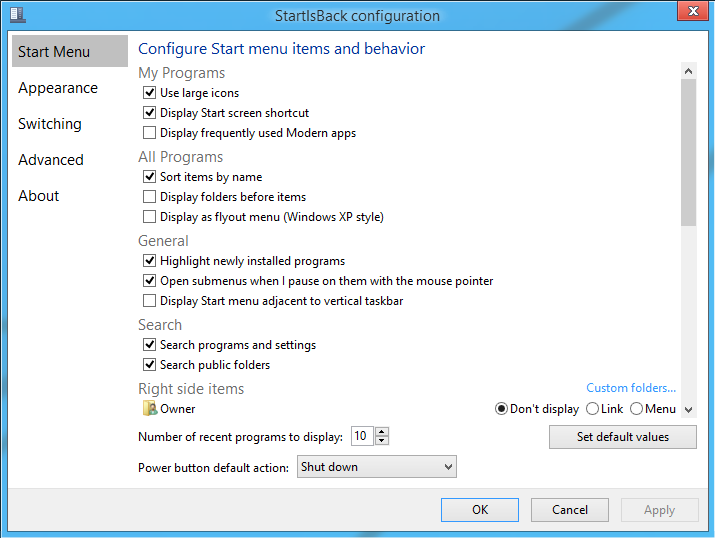Select Menu radio for Owner

pyautogui.click(x=637, y=409)
